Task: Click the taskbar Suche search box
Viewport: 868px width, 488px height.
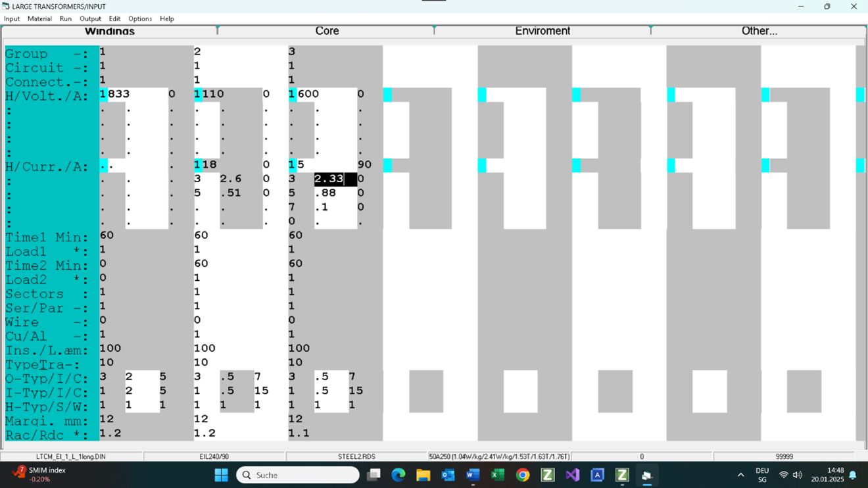Action: point(298,475)
